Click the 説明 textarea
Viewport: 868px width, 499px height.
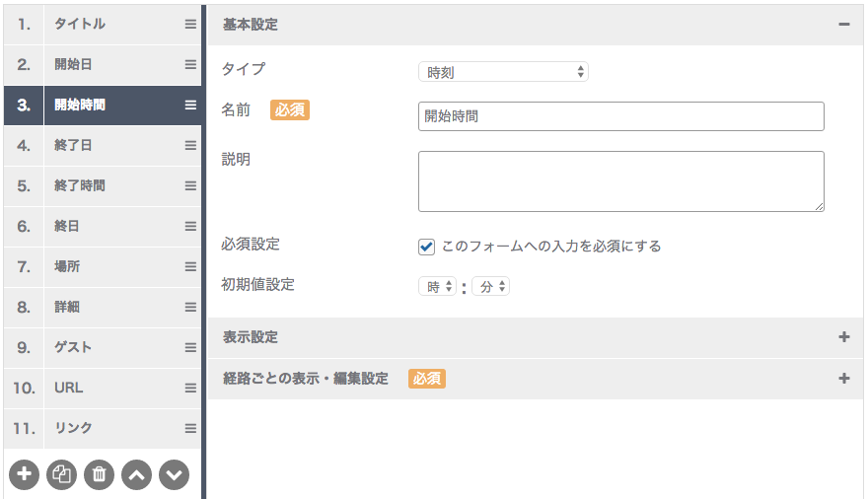click(x=621, y=181)
